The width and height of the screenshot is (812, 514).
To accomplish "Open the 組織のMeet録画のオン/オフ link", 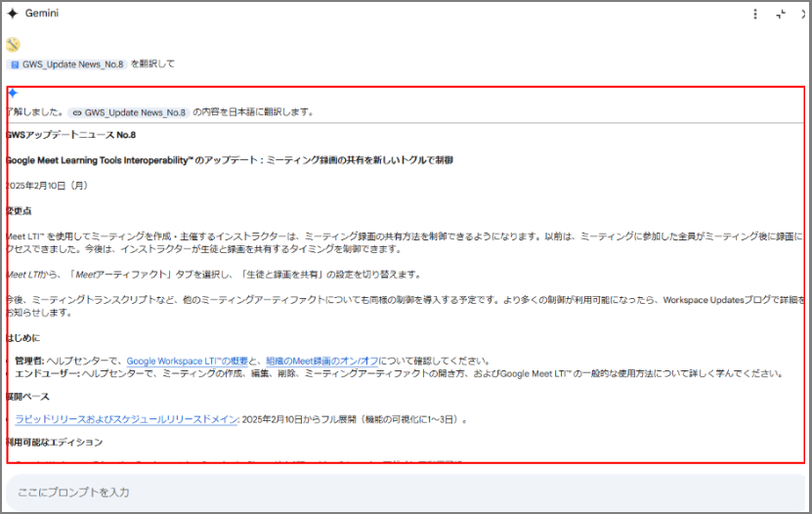I will pyautogui.click(x=322, y=361).
